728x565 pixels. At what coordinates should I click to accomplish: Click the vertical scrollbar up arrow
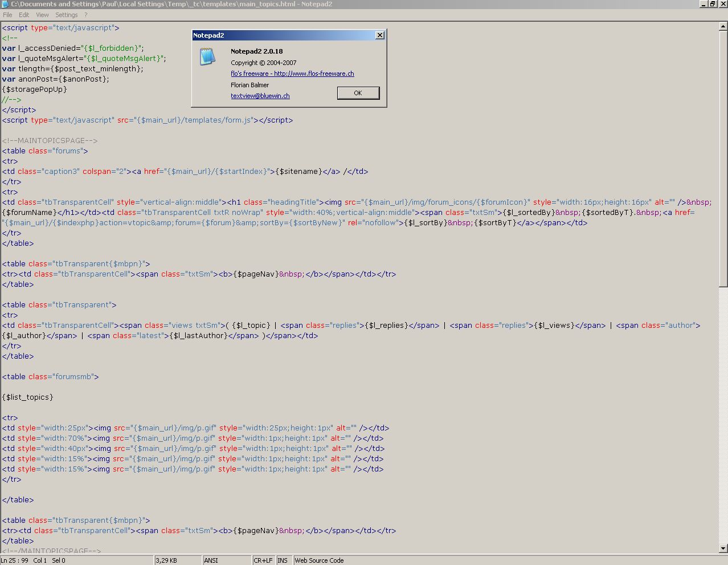point(723,26)
